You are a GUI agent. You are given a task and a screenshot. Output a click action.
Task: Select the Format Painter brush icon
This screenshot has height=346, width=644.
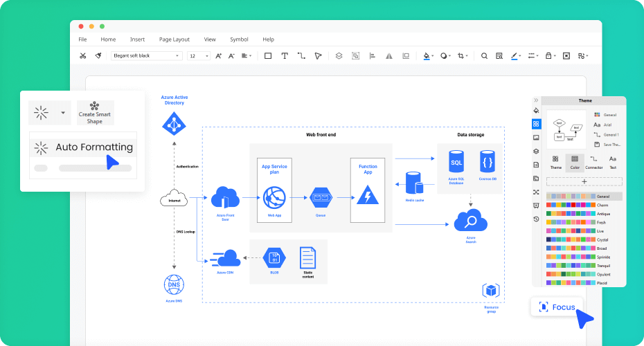[x=98, y=56]
